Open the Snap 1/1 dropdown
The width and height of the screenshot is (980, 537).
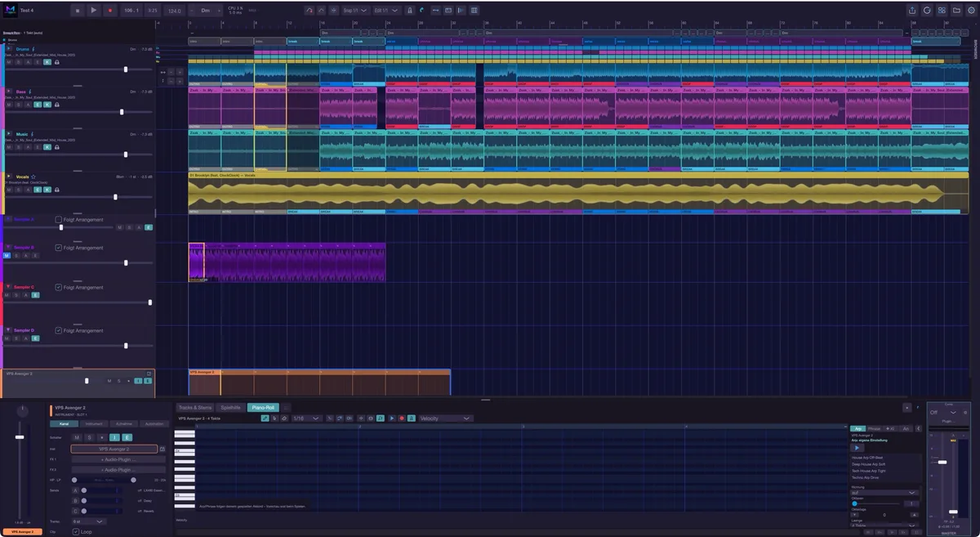point(353,10)
